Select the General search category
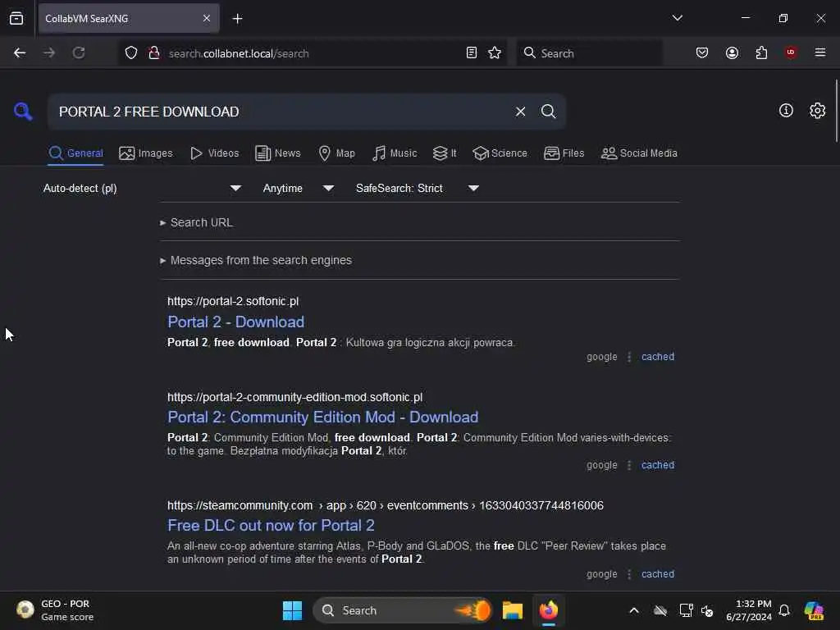The width and height of the screenshot is (840, 630). tap(75, 153)
